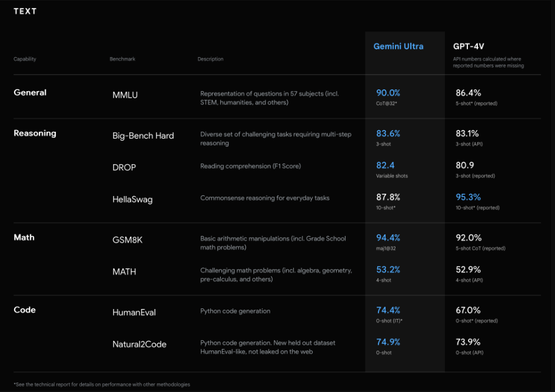Select the "API numbers calculated" note under GPT-4V
The image size is (555, 392).
[488, 62]
